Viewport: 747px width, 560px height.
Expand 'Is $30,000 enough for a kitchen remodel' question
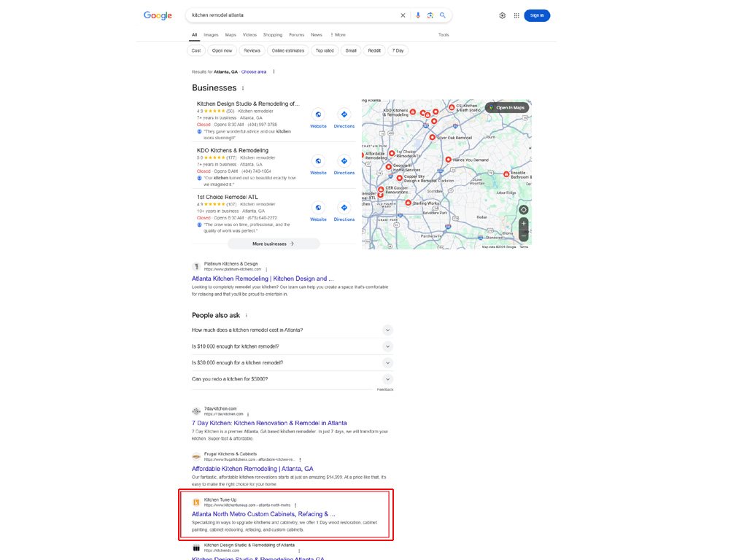coord(387,363)
